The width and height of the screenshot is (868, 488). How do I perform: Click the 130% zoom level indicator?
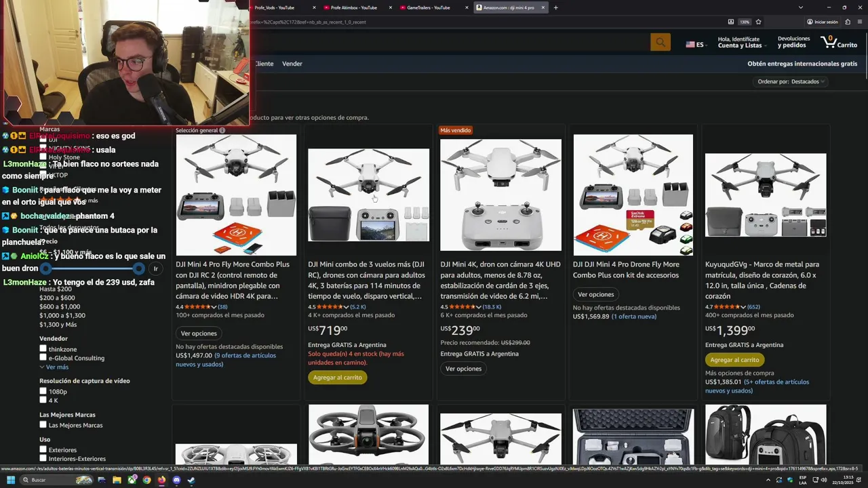click(x=745, y=22)
